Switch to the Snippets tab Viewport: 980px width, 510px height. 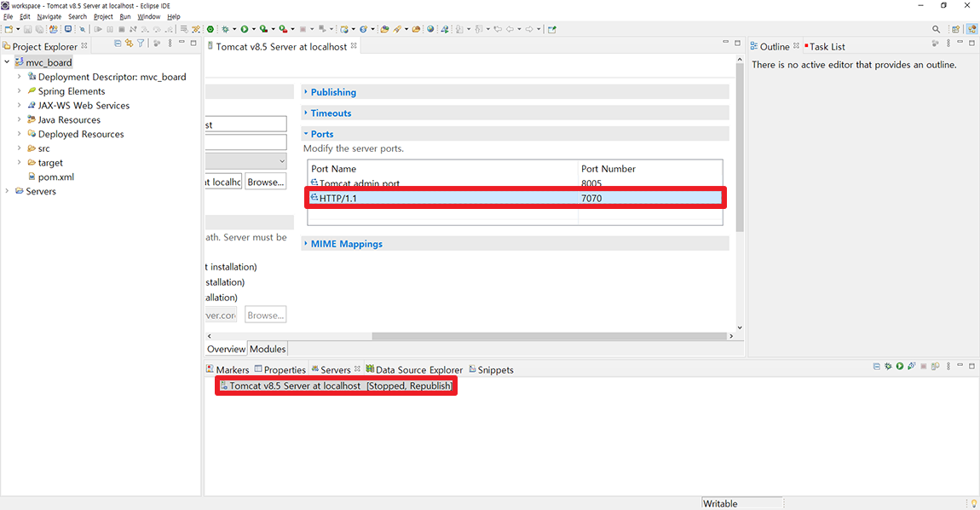pos(491,370)
